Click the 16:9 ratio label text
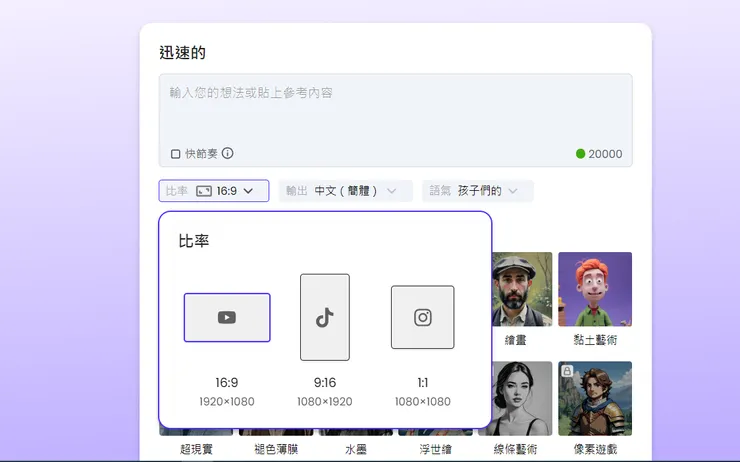Screen dimensions: 740x462 [227, 382]
